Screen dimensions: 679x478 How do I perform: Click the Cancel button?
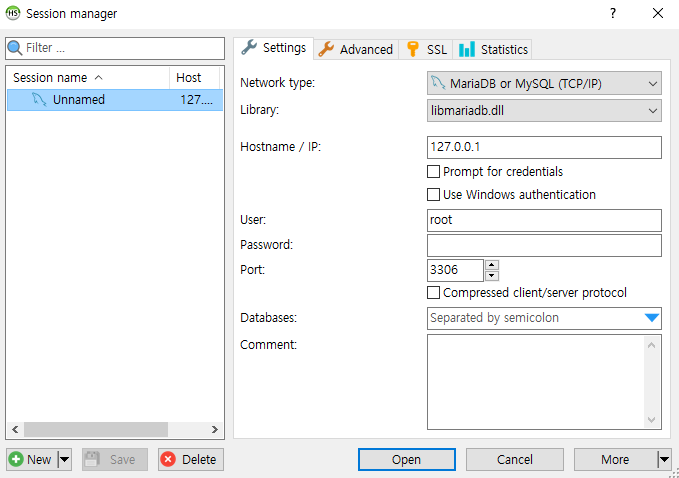point(514,459)
